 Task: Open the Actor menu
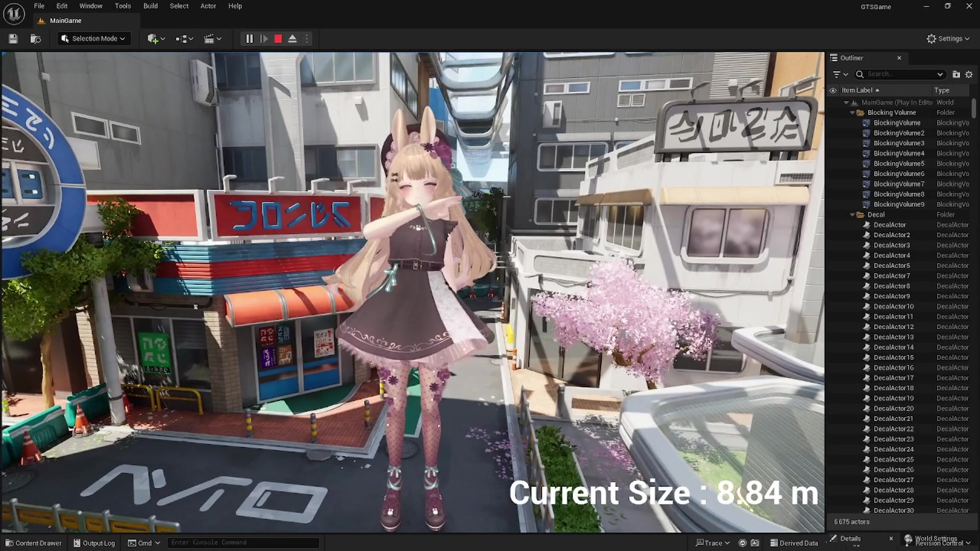click(208, 6)
